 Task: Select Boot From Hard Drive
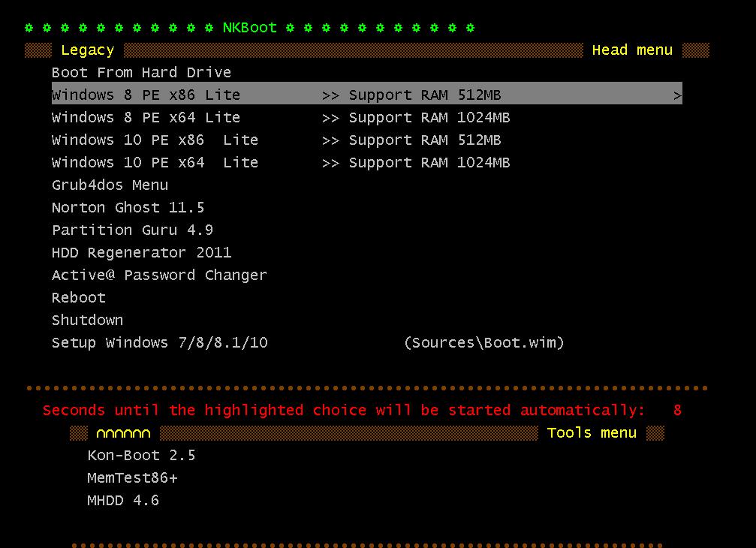click(x=141, y=72)
